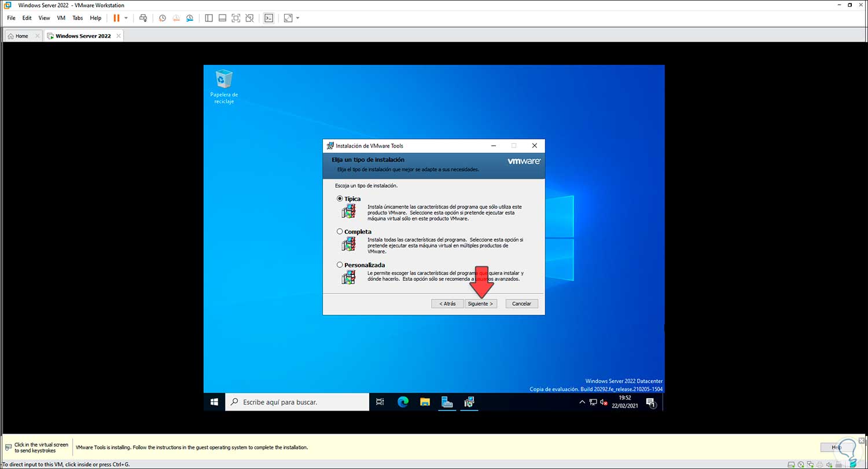Screen dimensions: 868x469
Task: Open the Help menu
Action: (95, 18)
